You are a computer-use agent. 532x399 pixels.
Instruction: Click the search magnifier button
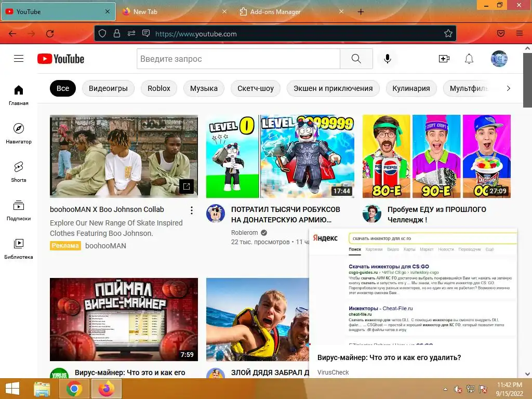point(356,59)
